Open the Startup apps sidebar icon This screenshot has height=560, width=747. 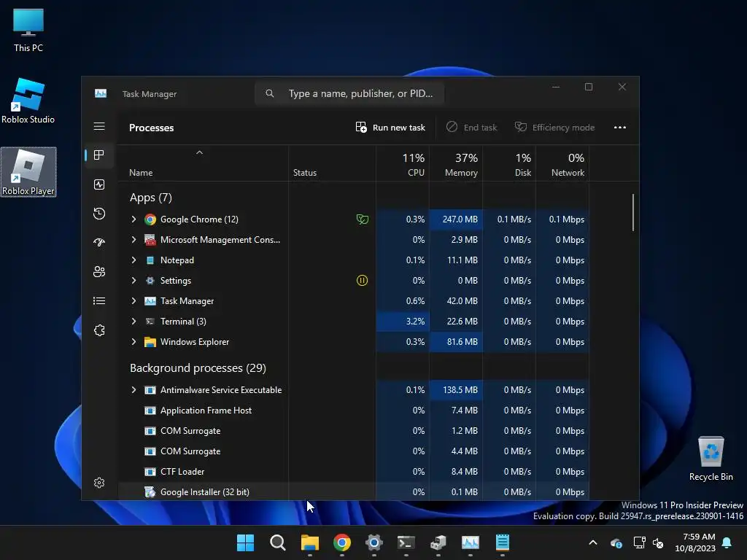99,242
